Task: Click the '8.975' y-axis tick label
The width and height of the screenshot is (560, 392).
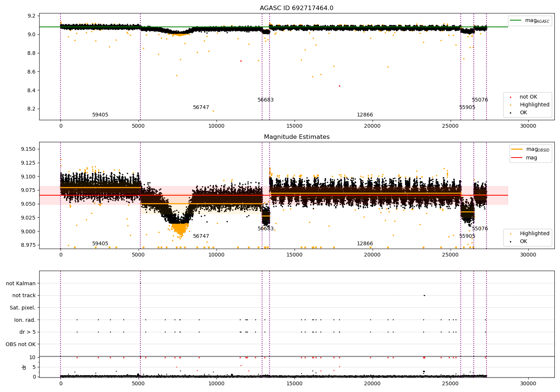Action: [x=29, y=245]
